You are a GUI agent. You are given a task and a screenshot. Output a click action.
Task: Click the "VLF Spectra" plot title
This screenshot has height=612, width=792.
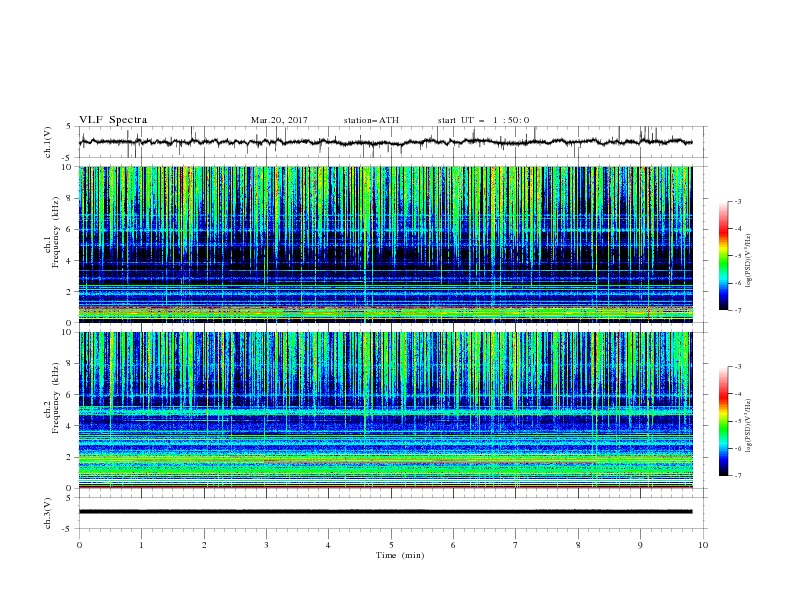click(x=113, y=120)
